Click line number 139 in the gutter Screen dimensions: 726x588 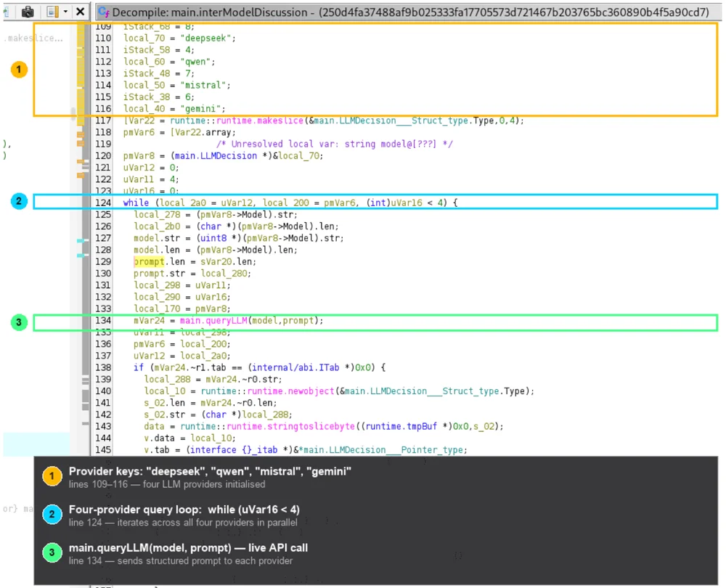[x=103, y=380]
